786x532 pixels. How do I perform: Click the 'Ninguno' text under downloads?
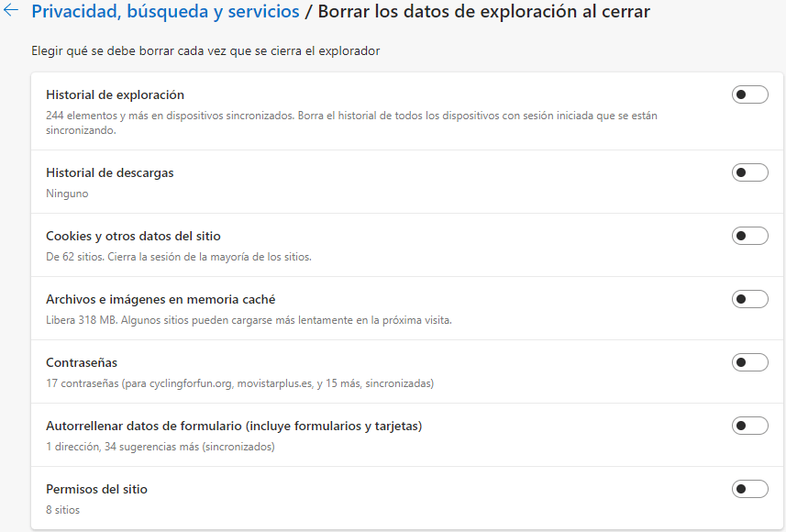click(67, 194)
